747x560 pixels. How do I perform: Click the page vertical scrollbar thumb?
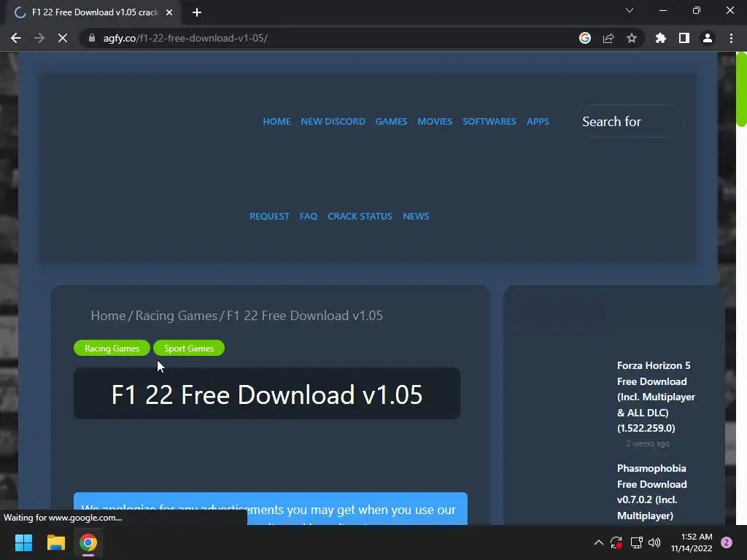tap(741, 89)
